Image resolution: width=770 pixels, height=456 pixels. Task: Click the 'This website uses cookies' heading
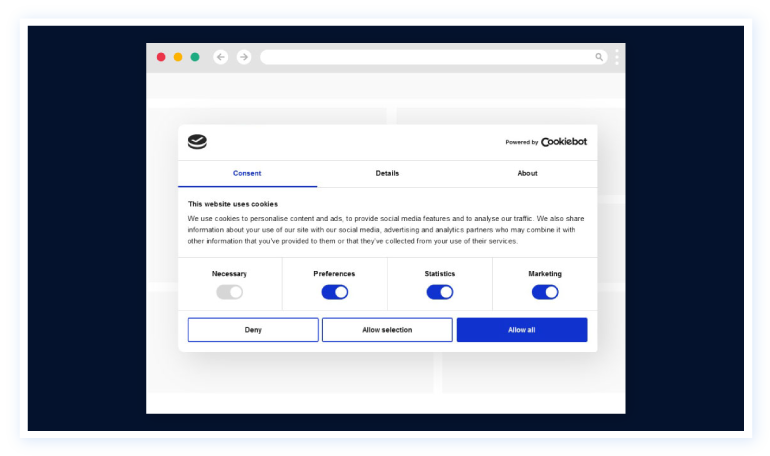pyautogui.click(x=233, y=204)
